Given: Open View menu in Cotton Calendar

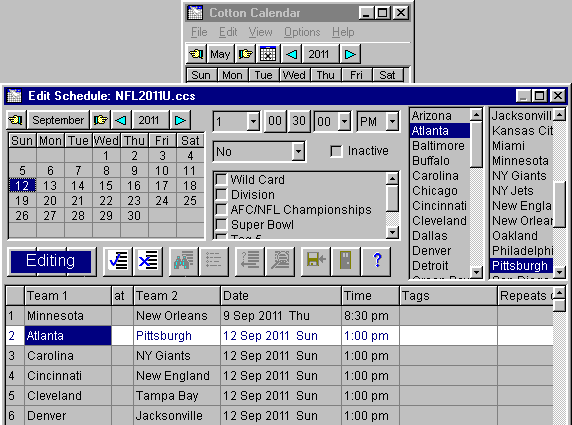Looking at the screenshot, I should click(x=260, y=32).
